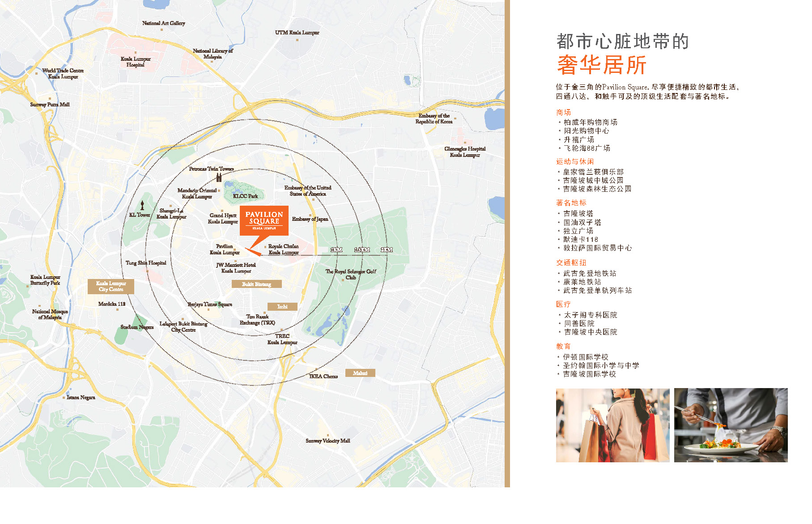This screenshot has width=812, height=524.
Task: Click the Berjaya Times Square label
Action: pyautogui.click(x=210, y=304)
